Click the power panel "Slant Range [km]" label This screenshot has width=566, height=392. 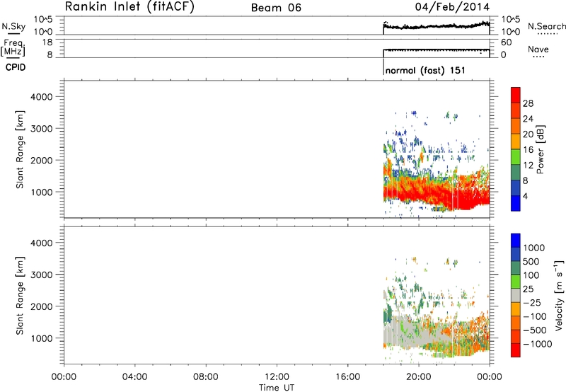coord(20,149)
